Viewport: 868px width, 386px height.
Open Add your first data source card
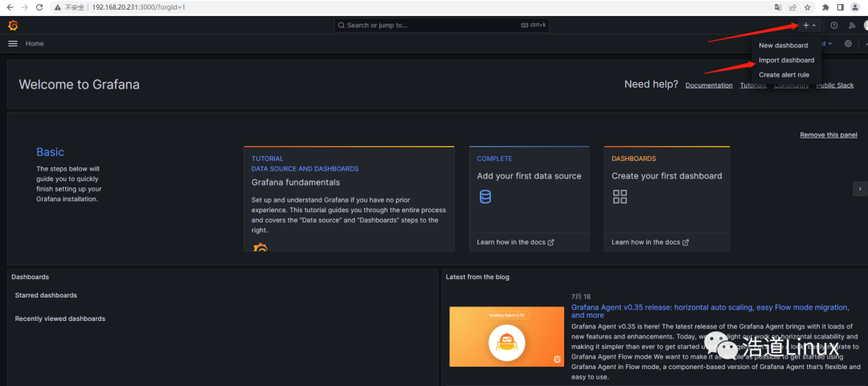(529, 199)
